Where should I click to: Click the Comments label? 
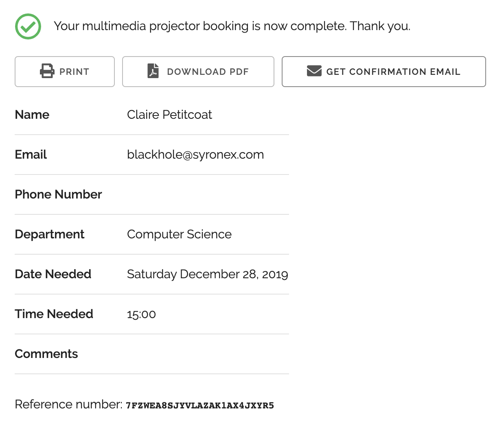tap(46, 354)
